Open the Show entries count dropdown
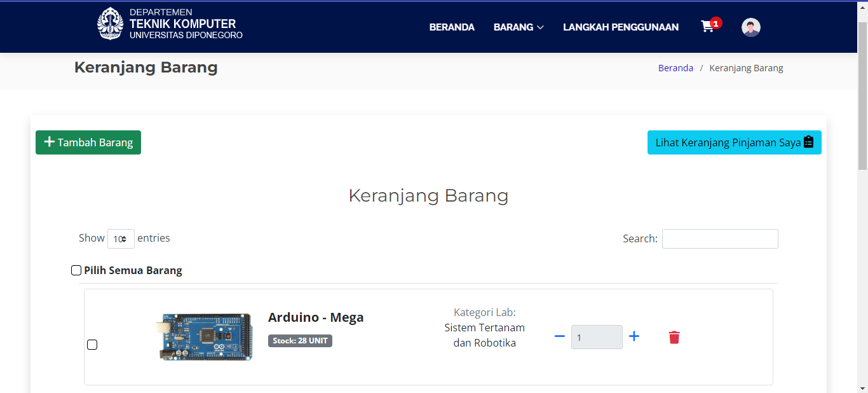 (121, 238)
